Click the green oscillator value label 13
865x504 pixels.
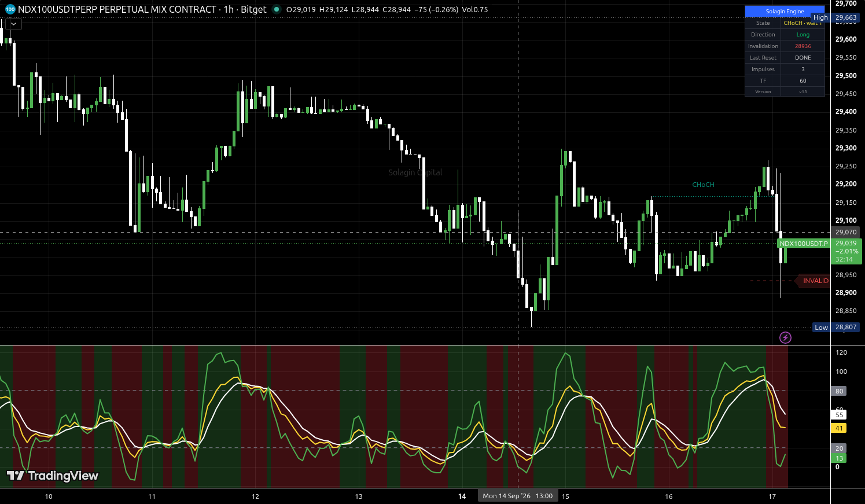[x=839, y=458]
